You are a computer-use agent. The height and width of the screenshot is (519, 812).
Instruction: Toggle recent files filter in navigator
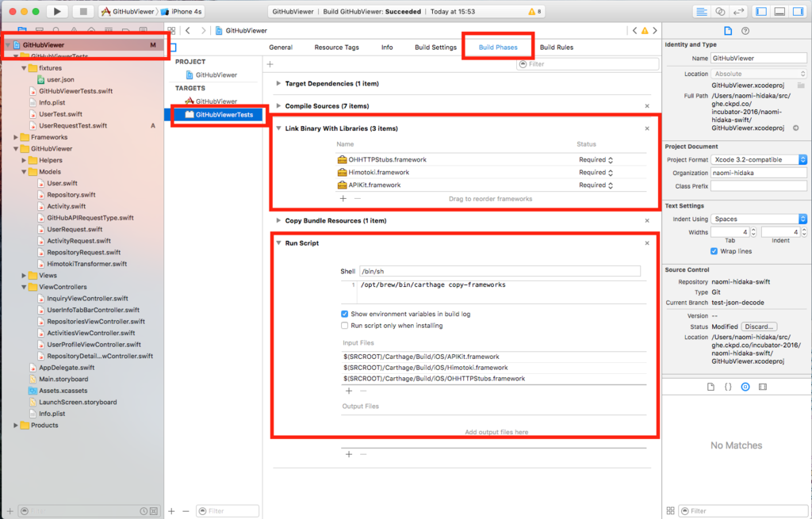(144, 511)
